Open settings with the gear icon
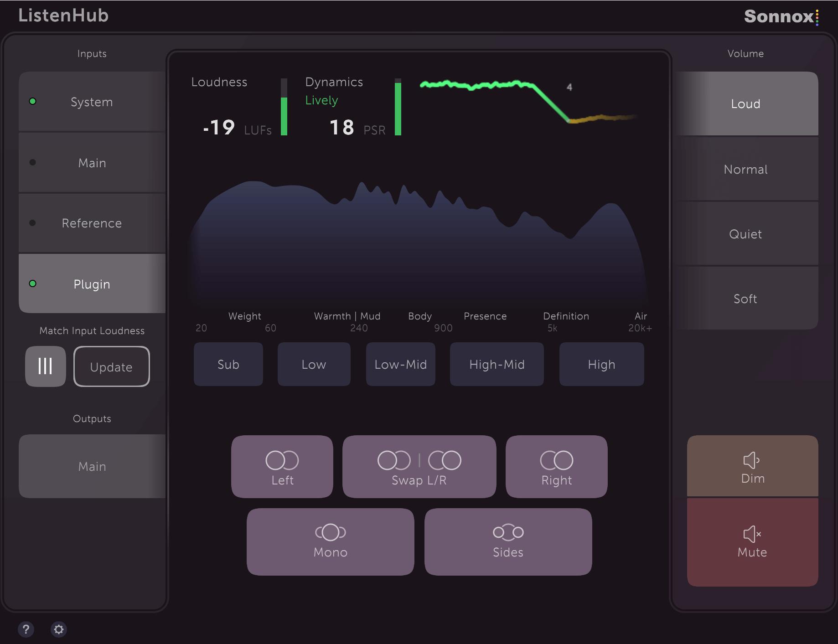This screenshot has width=838, height=644. point(58,629)
